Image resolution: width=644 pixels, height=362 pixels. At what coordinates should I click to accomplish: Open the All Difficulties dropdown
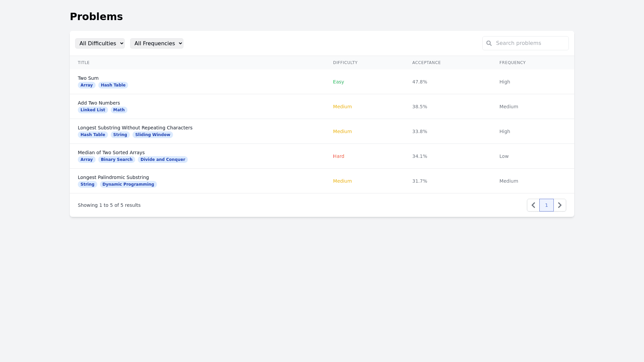point(100,43)
